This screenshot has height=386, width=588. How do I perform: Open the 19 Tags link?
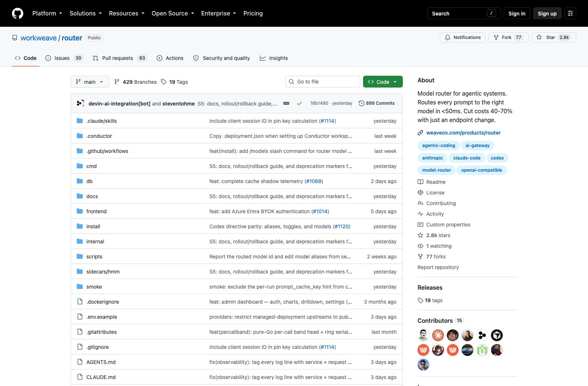tap(174, 82)
